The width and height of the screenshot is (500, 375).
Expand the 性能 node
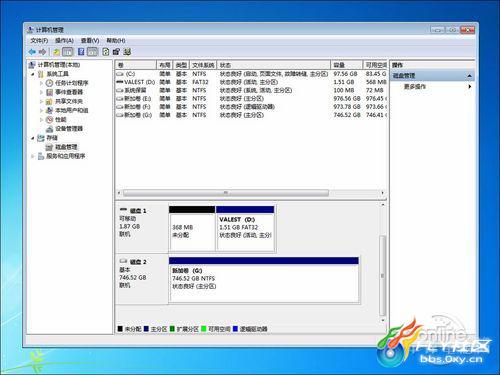(41, 119)
